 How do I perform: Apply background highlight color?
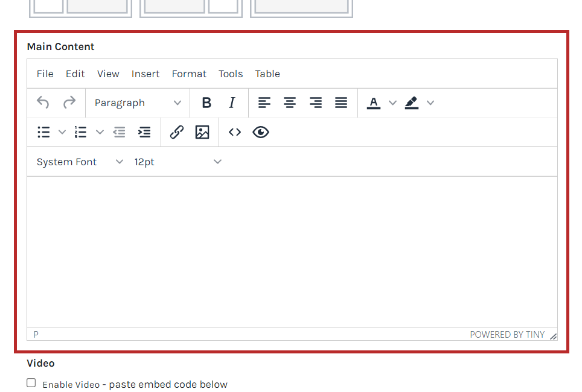tap(412, 103)
